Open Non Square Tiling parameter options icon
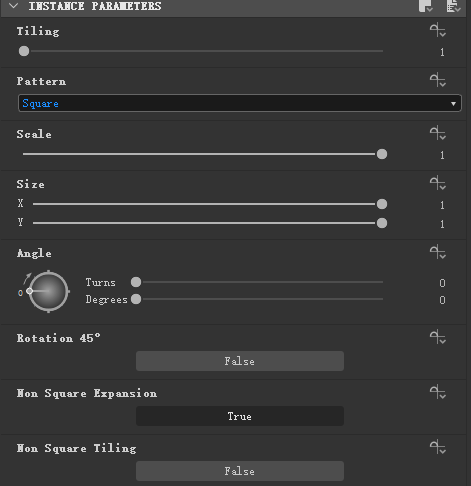The image size is (471, 486). [438, 447]
